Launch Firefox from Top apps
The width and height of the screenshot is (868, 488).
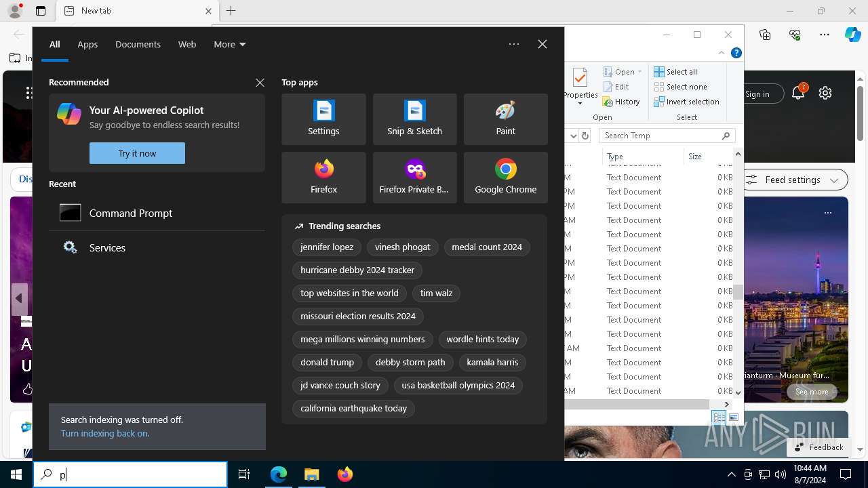[x=323, y=178]
